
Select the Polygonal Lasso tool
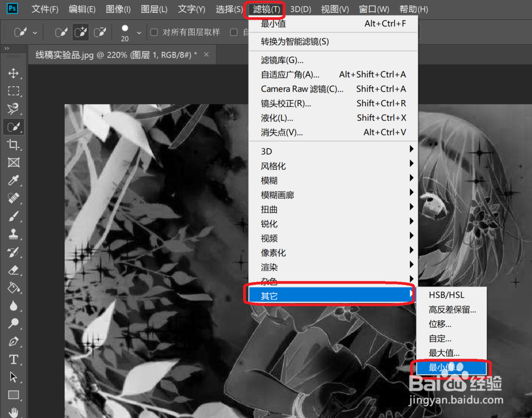click(x=14, y=109)
